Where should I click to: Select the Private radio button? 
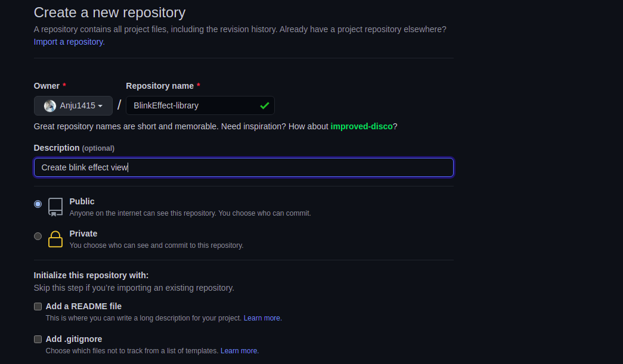pos(38,236)
